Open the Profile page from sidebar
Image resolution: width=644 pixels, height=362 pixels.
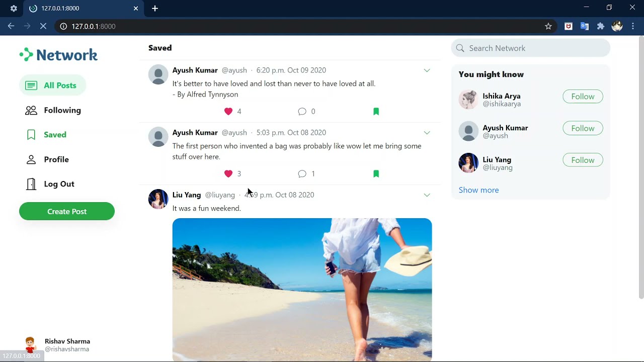click(x=56, y=159)
